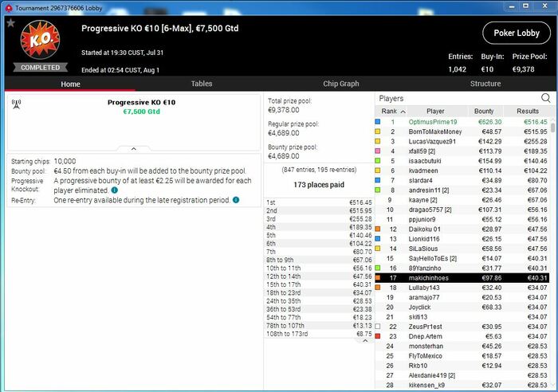Click the 54th to 77th payout row

pyautogui.click(x=319, y=317)
